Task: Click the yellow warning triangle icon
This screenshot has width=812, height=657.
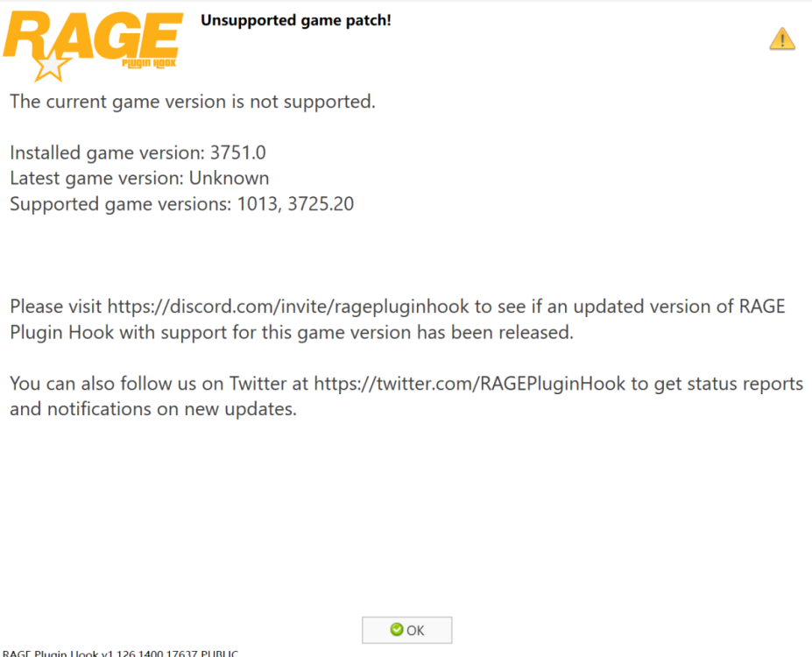Action: coord(782,39)
